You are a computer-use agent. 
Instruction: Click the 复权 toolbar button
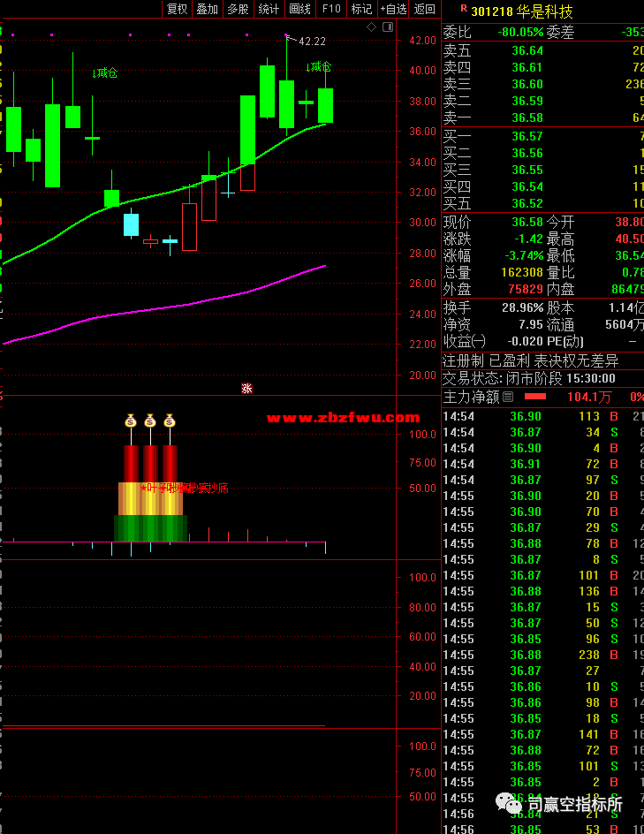click(177, 9)
